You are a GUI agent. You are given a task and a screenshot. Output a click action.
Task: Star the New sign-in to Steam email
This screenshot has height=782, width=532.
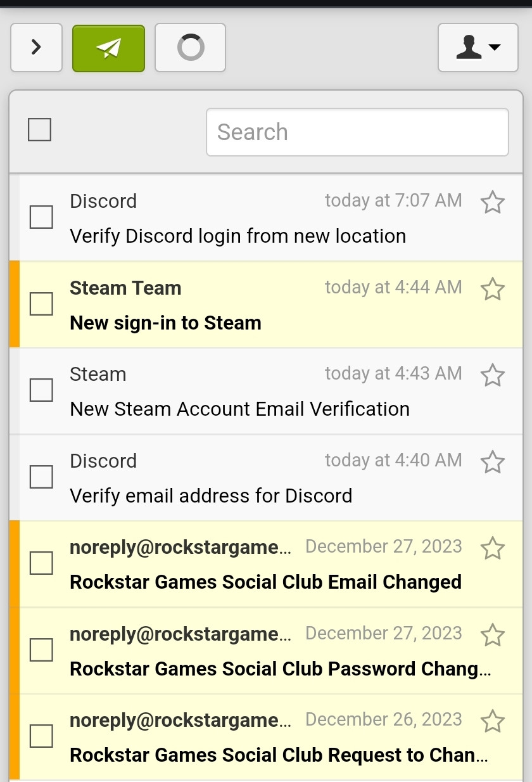tap(492, 289)
